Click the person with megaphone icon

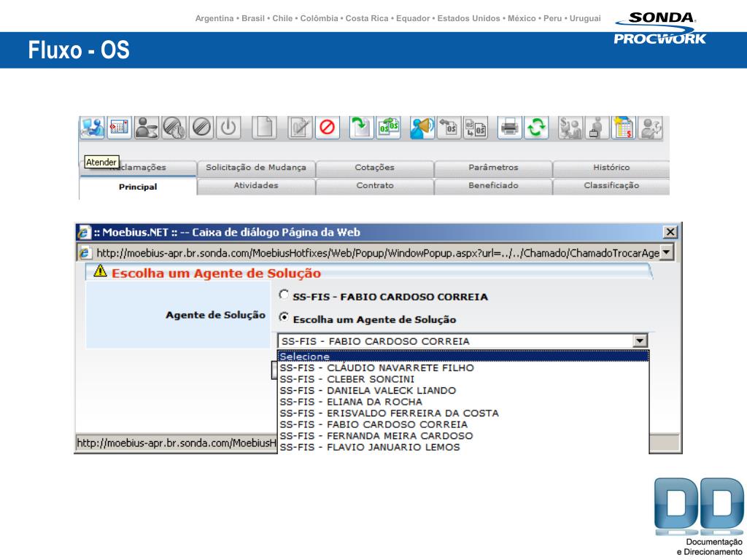(422, 128)
